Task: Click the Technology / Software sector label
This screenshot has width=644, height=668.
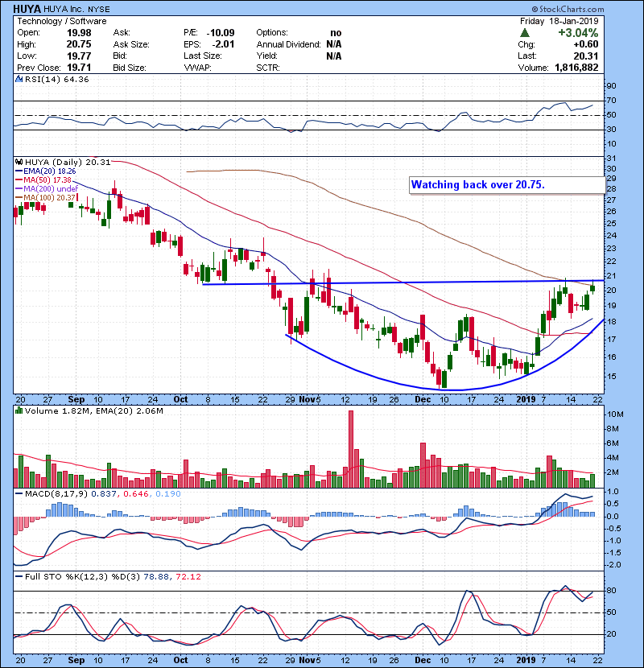Action: (x=62, y=21)
